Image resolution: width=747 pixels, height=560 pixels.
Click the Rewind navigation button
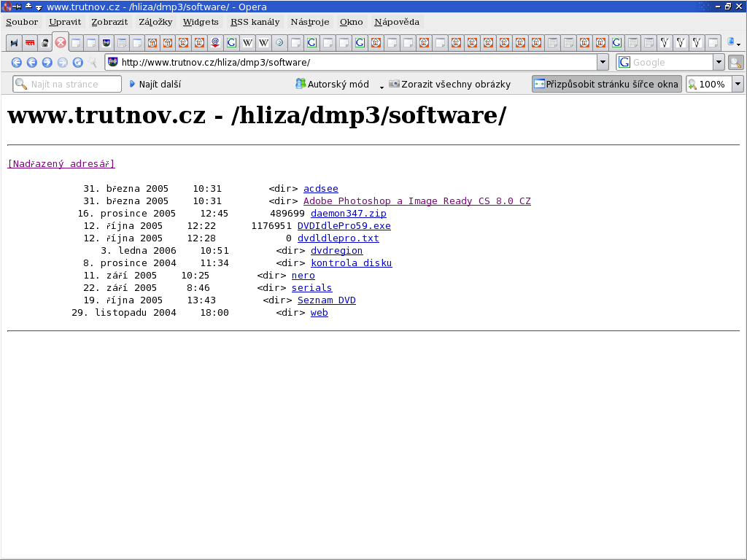pos(16,63)
